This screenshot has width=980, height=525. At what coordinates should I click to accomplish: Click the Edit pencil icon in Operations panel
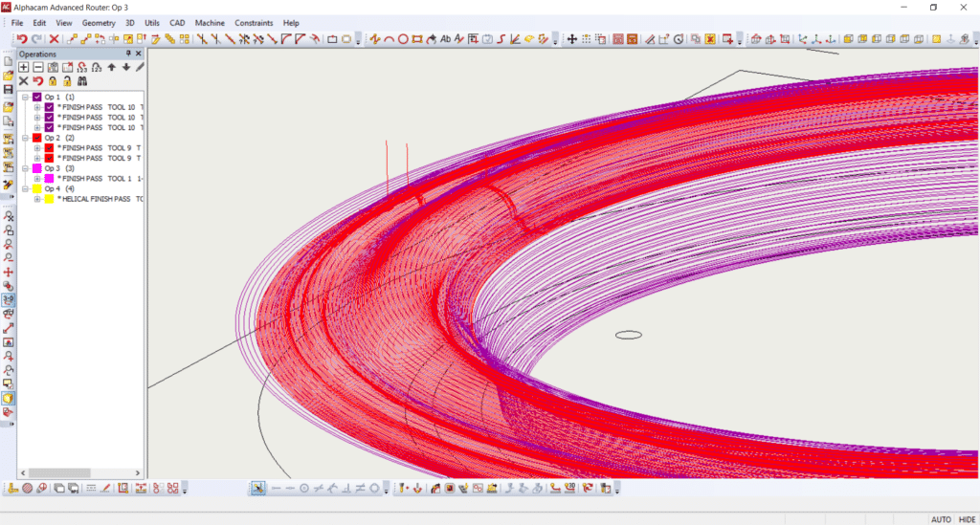pos(140,68)
